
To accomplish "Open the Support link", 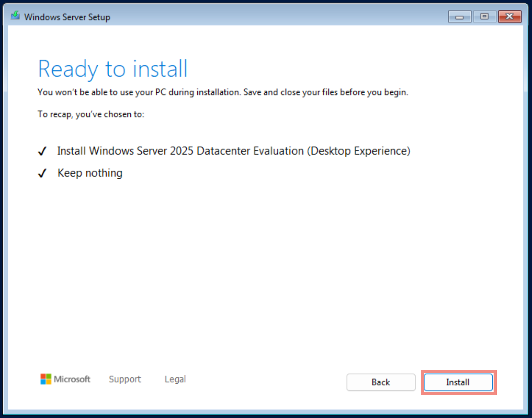I will pyautogui.click(x=125, y=379).
